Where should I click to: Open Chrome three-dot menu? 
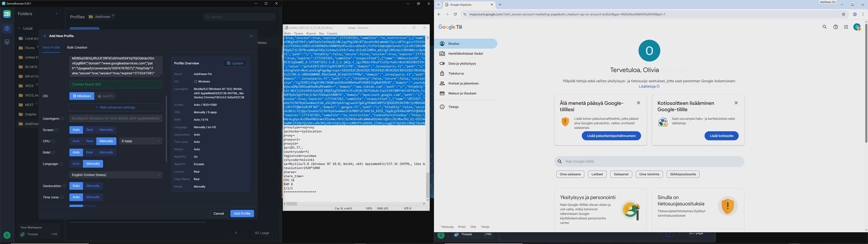click(863, 14)
